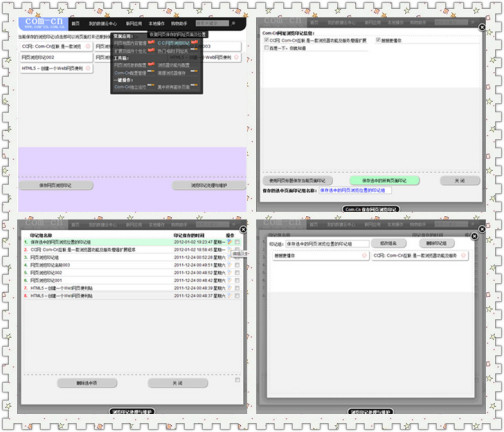Image resolution: width=504 pixels, height=432 pixels.
Task: Tick checkbox for row 5 网页浏览印记002
Action: pos(237,273)
